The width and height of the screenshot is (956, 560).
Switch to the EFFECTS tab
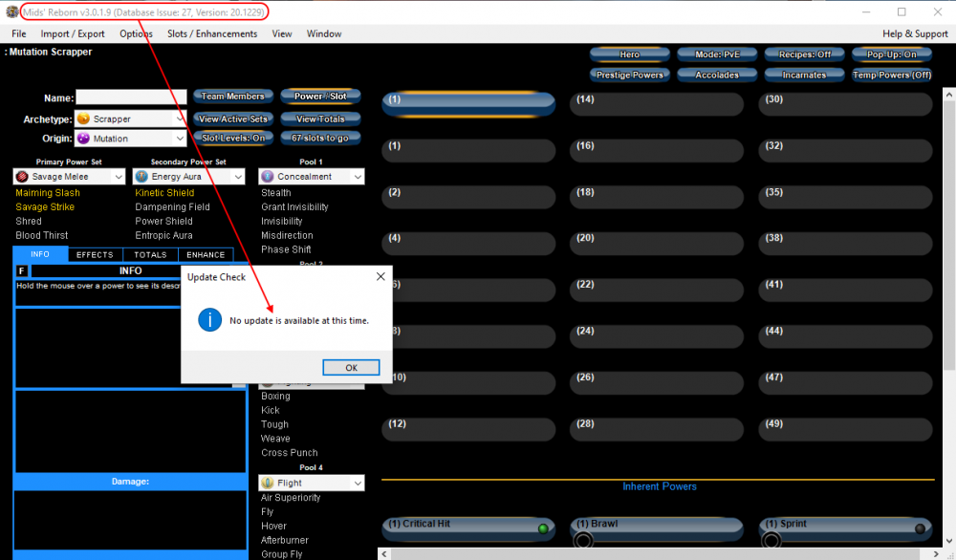tap(95, 255)
